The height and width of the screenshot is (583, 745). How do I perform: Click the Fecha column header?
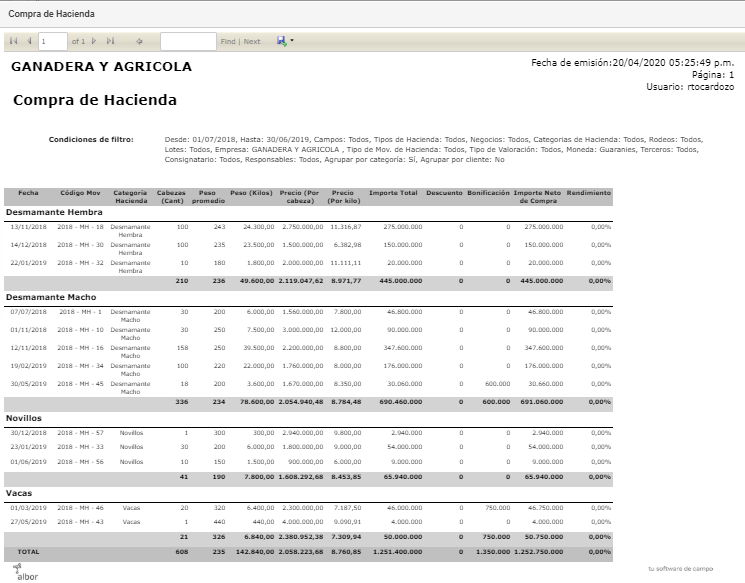[28, 193]
